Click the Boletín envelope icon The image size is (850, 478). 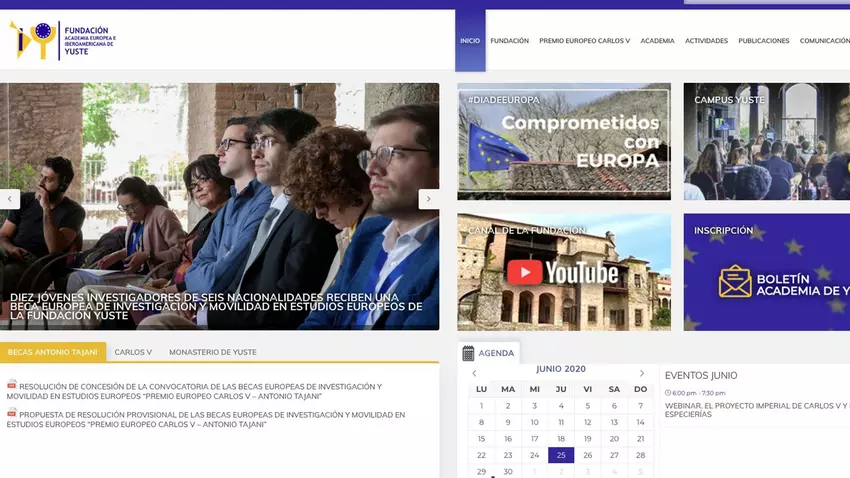(735, 281)
